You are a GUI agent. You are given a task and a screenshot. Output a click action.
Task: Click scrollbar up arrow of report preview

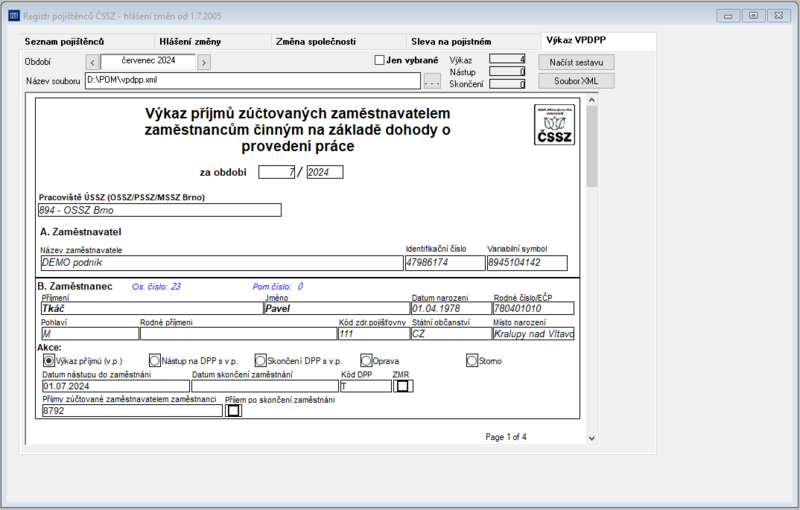click(x=591, y=100)
